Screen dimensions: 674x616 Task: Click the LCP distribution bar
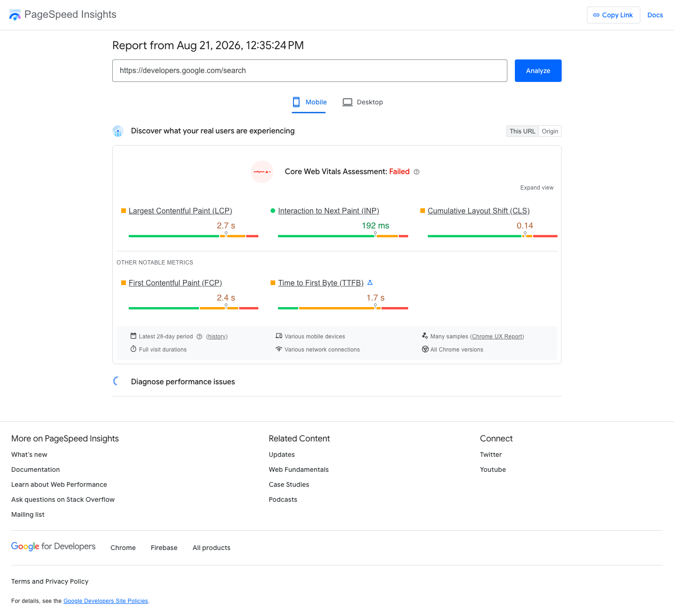point(193,236)
